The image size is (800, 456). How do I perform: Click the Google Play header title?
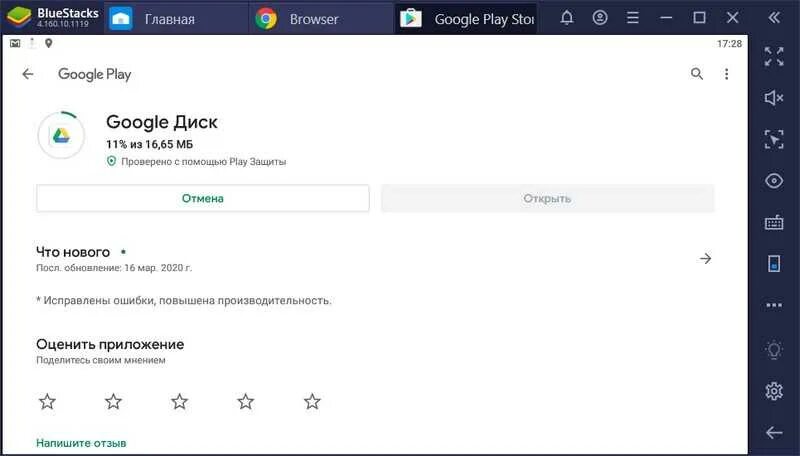[x=94, y=74]
